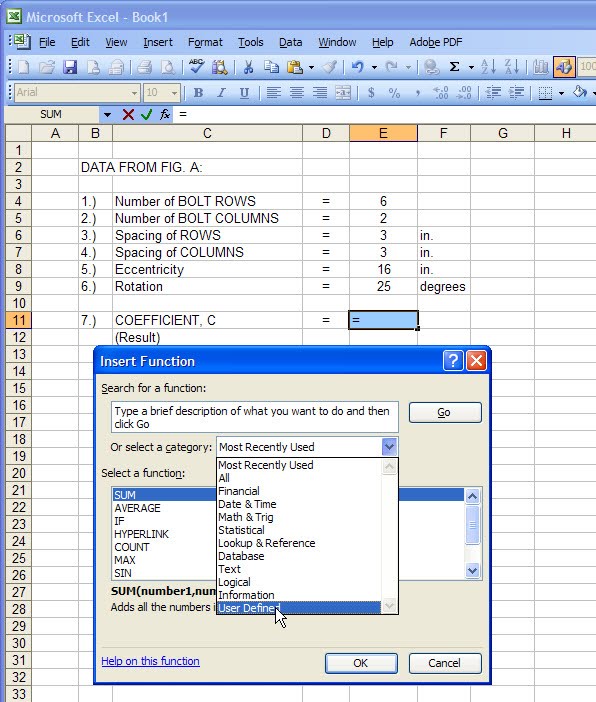Choose Math & Trig category
The image size is (596, 702).
299,517
